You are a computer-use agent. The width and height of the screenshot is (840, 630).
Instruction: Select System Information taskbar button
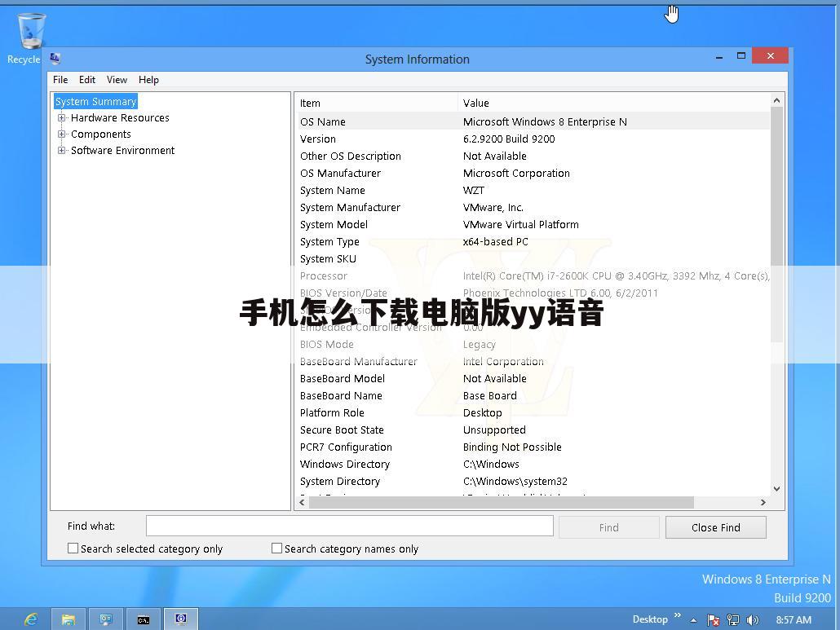pos(181,619)
